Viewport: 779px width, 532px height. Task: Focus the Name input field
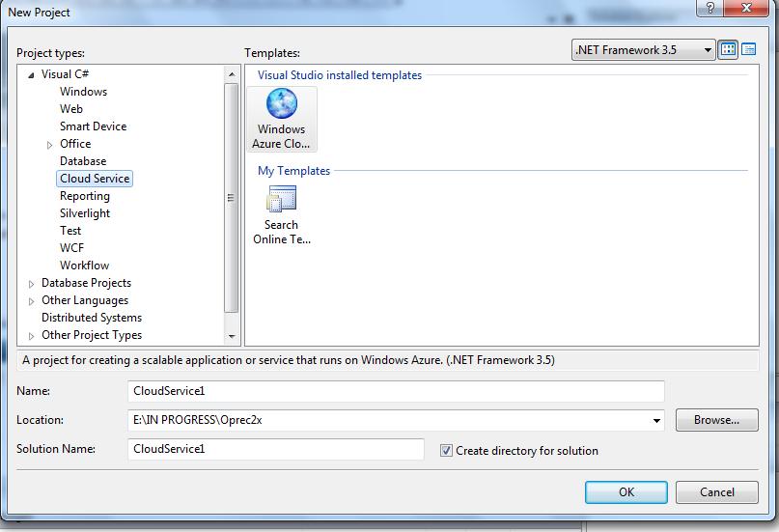pos(396,391)
